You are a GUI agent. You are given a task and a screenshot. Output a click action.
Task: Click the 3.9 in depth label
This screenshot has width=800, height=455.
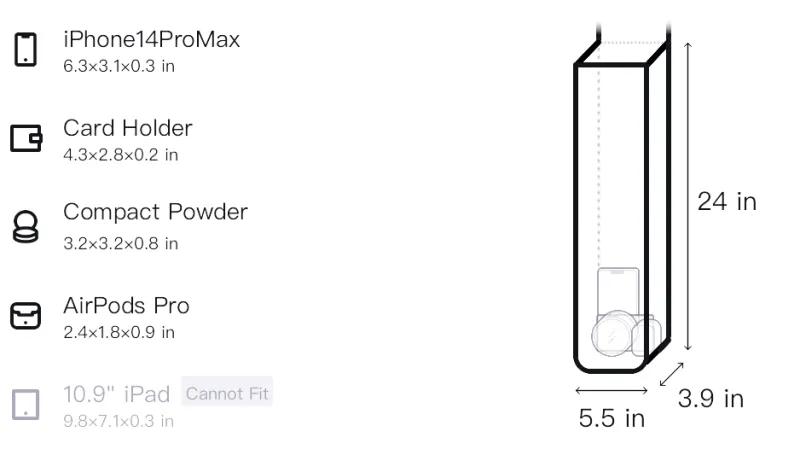coord(711,398)
